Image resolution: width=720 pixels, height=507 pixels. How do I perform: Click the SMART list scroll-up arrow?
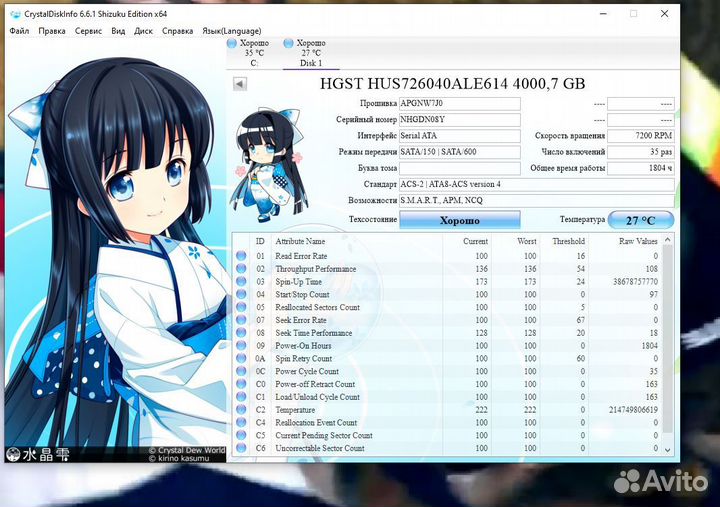(668, 240)
